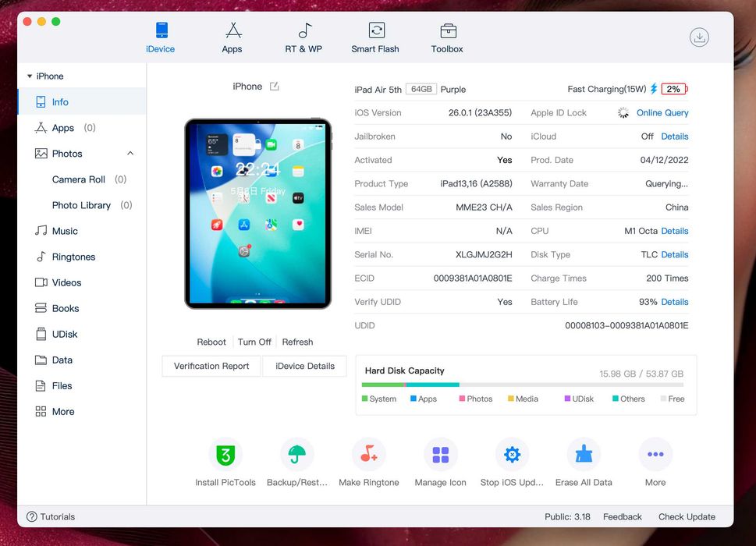Click Online Query for Apple ID Lock
Viewport: 756px width, 546px height.
[x=662, y=113]
